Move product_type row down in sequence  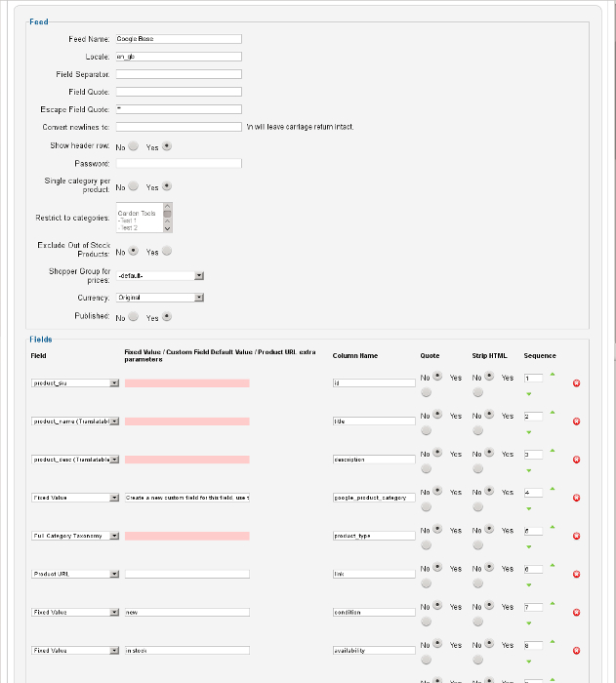(529, 546)
